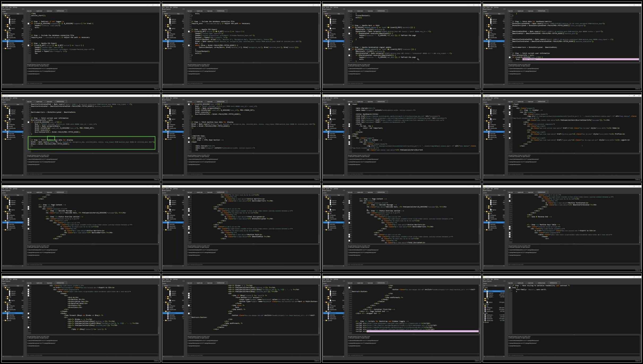Close the dashboard.css tab

click(558, 283)
